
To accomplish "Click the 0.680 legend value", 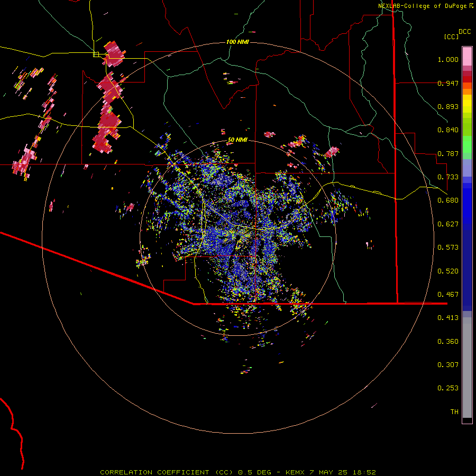I will 448,200.
